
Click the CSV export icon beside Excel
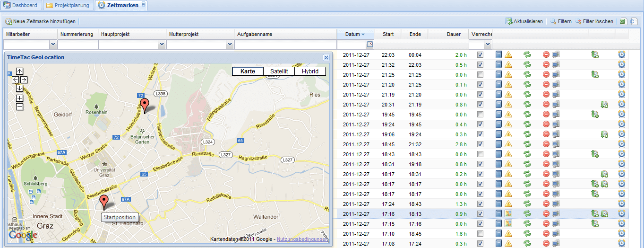click(x=634, y=21)
